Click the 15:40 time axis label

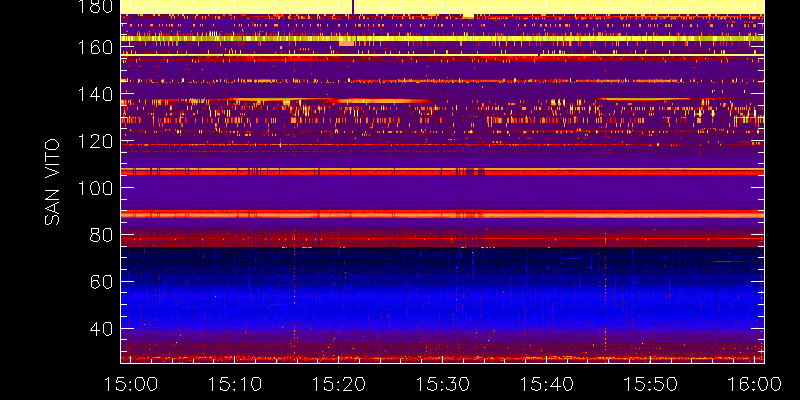[x=546, y=384]
